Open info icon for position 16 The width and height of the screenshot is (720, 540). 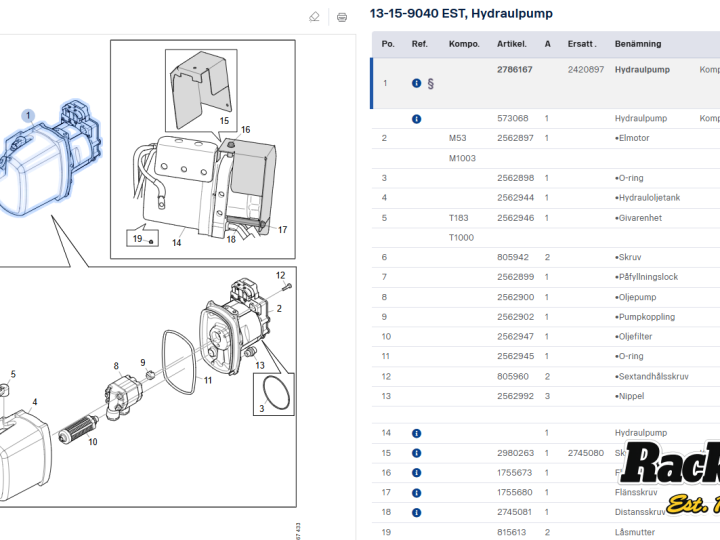click(x=416, y=472)
